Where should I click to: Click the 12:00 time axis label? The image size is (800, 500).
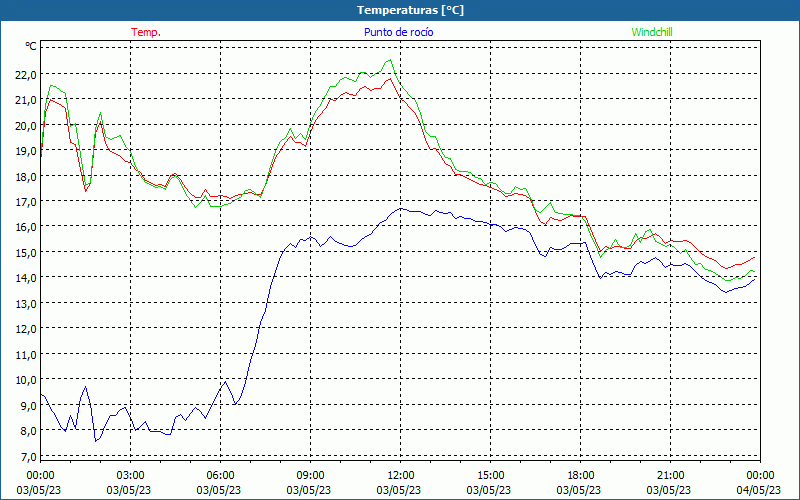(401, 476)
